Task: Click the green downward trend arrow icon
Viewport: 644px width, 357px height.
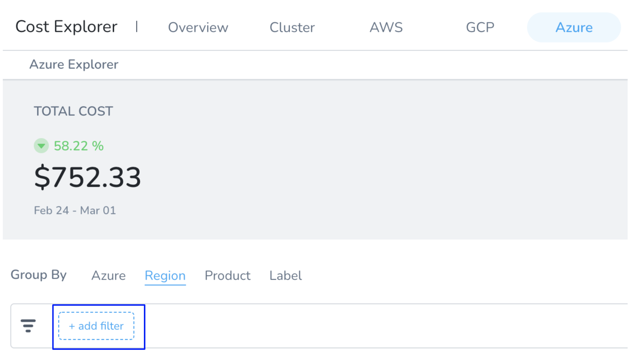Action: [x=41, y=146]
